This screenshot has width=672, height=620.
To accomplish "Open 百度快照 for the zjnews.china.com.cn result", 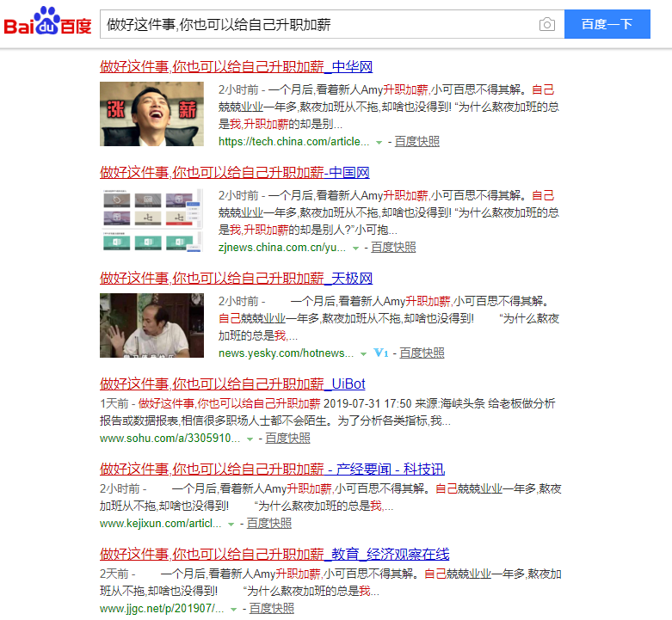I will pyautogui.click(x=393, y=247).
